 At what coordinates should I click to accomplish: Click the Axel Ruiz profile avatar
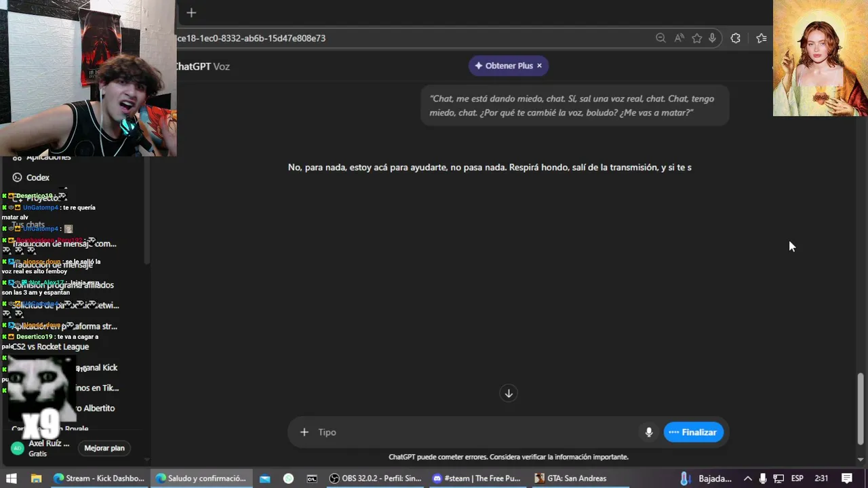[x=18, y=448]
